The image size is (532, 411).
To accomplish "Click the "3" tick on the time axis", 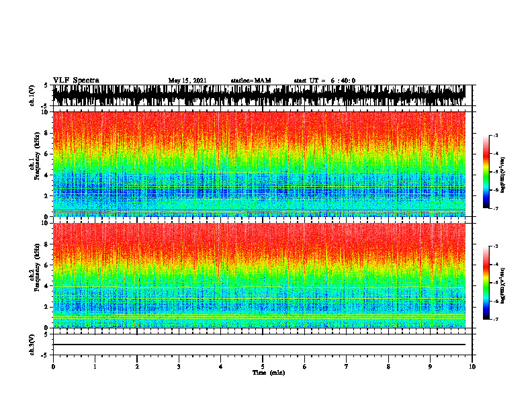I will [x=179, y=367].
